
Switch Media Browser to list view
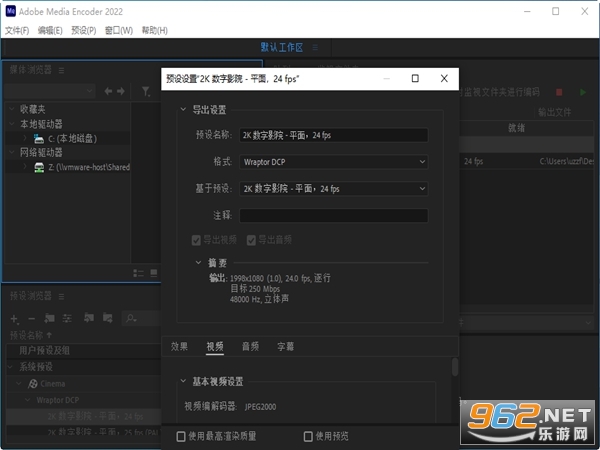tap(138, 273)
